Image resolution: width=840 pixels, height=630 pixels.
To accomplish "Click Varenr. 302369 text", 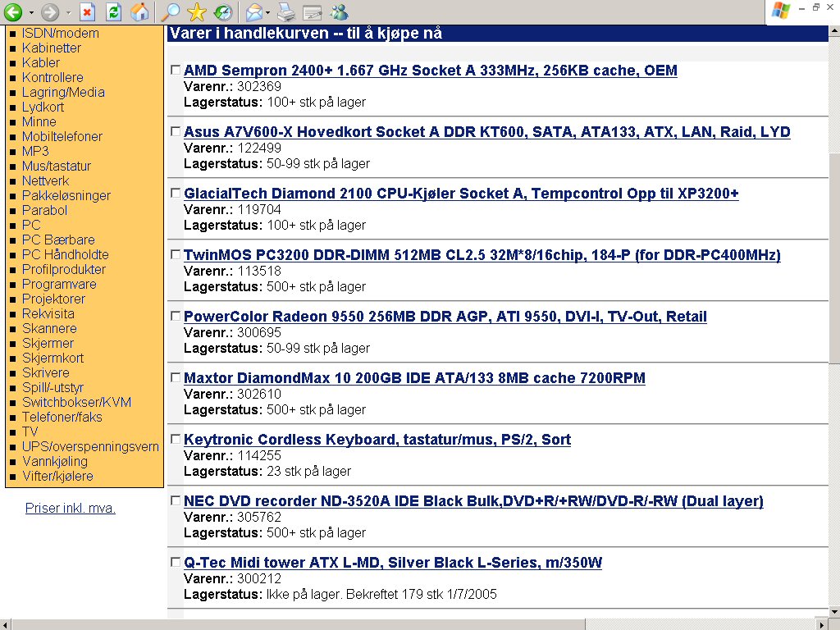I will pyautogui.click(x=232, y=86).
